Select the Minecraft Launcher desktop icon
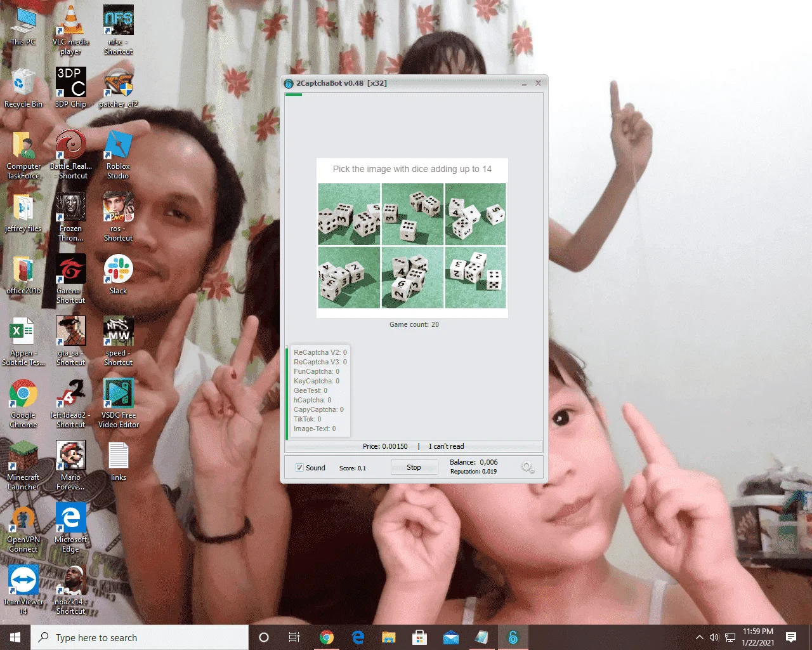This screenshot has width=812, height=650. [23, 466]
